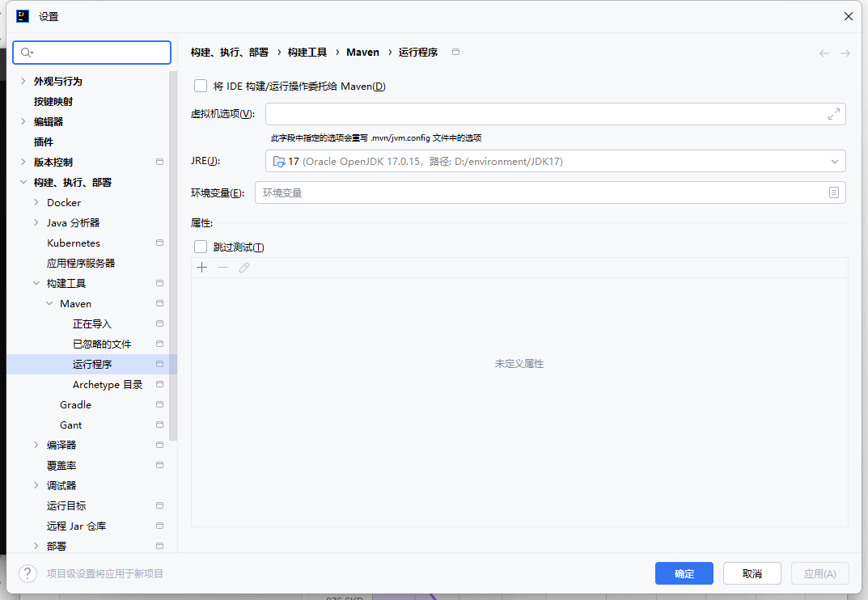Click project-level icon next to Archetype 目录
This screenshot has height=600, width=868.
point(160,384)
